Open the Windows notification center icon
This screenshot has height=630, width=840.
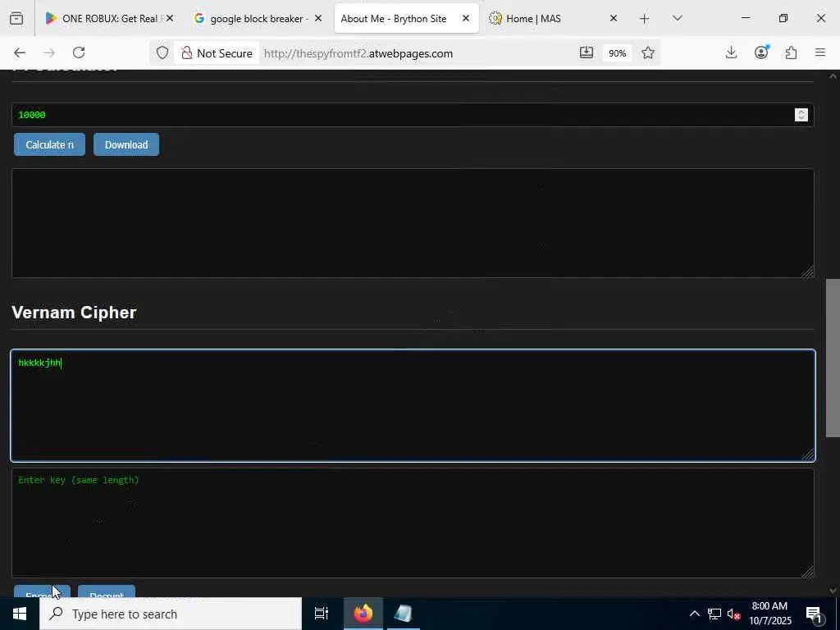pos(814,614)
